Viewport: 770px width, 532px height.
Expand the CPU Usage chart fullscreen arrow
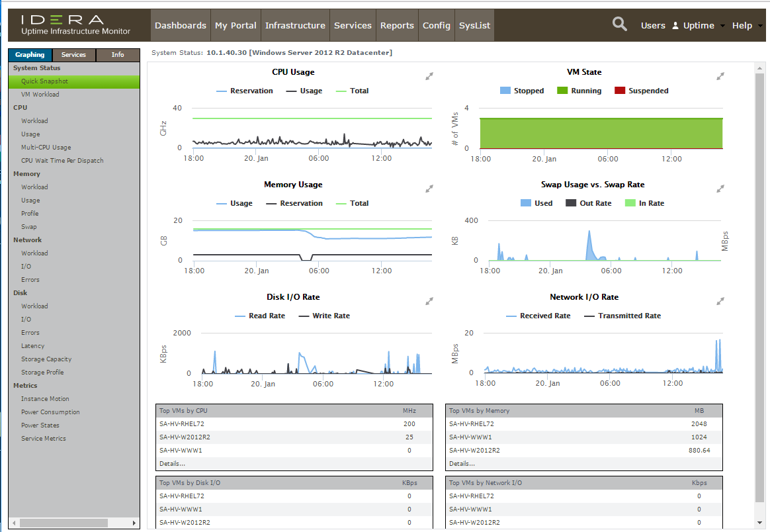click(429, 76)
